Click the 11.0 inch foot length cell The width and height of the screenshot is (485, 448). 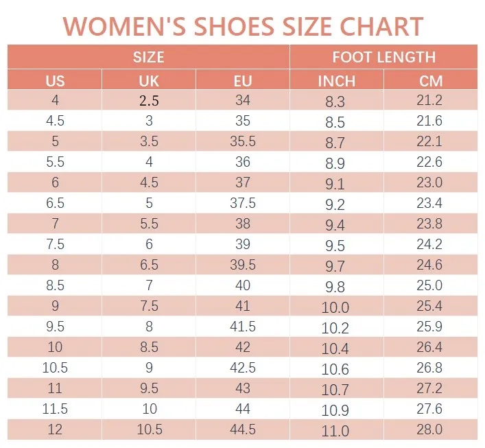pyautogui.click(x=336, y=431)
